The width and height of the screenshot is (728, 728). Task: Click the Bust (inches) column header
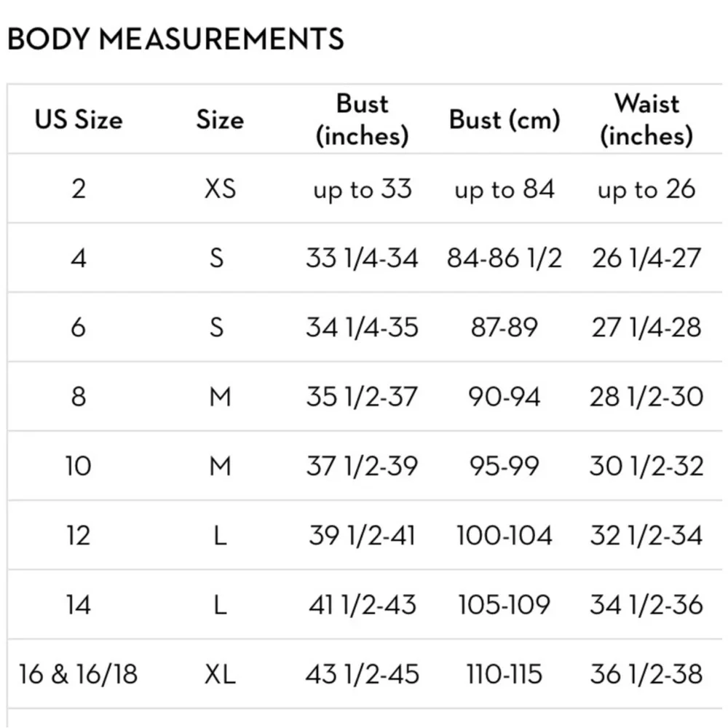point(362,119)
